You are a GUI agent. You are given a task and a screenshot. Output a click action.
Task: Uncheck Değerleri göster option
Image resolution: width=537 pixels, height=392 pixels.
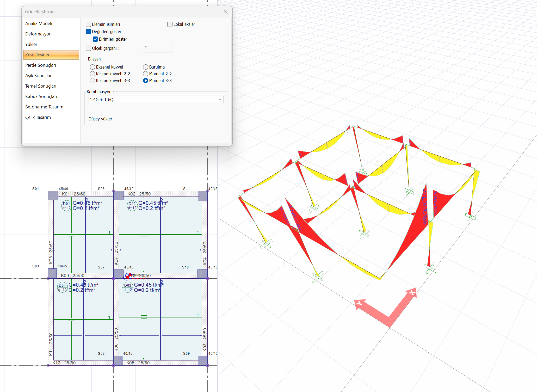[x=89, y=32]
